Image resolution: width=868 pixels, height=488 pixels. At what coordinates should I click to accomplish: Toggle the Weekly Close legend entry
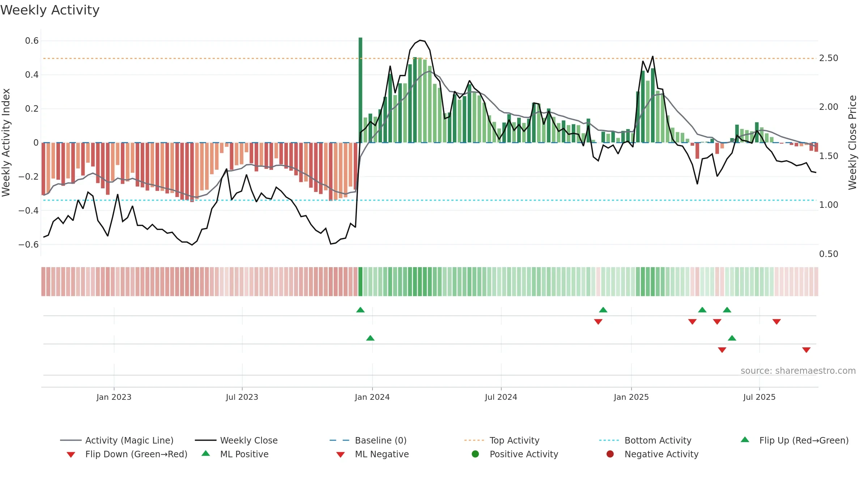pos(236,440)
